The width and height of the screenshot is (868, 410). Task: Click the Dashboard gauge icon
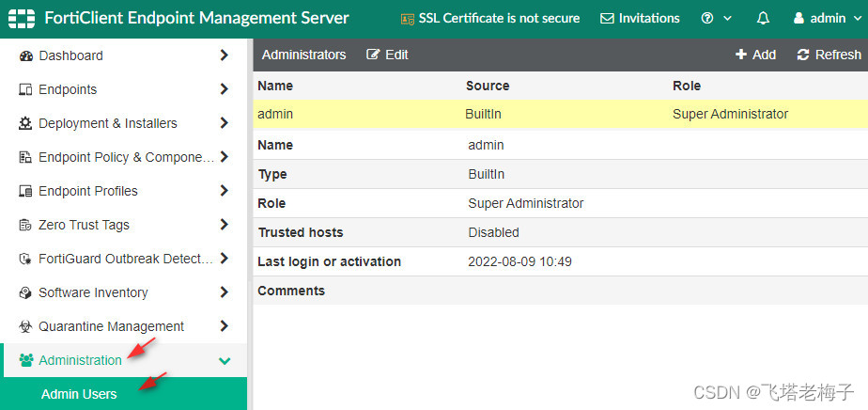[x=26, y=56]
